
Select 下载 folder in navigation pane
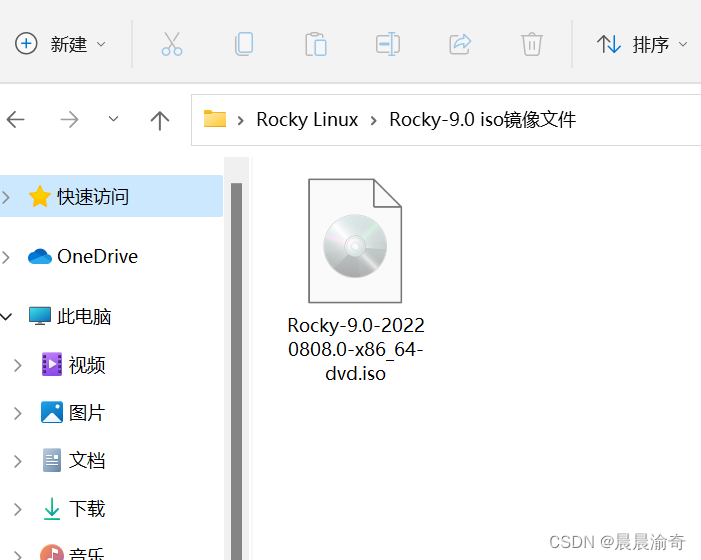(x=87, y=509)
